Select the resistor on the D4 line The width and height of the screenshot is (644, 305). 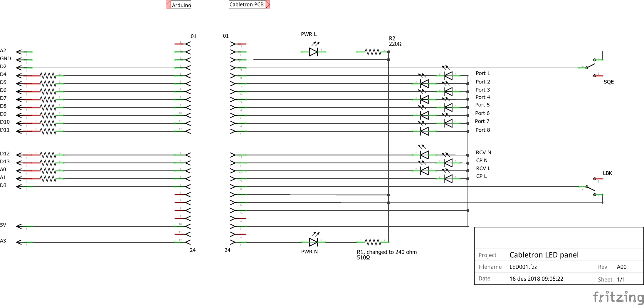click(x=48, y=76)
